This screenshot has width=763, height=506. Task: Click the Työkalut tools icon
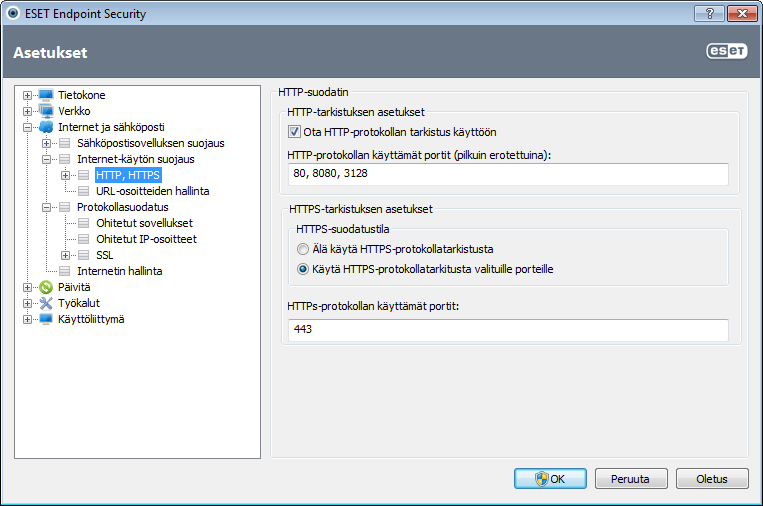pyautogui.click(x=46, y=303)
